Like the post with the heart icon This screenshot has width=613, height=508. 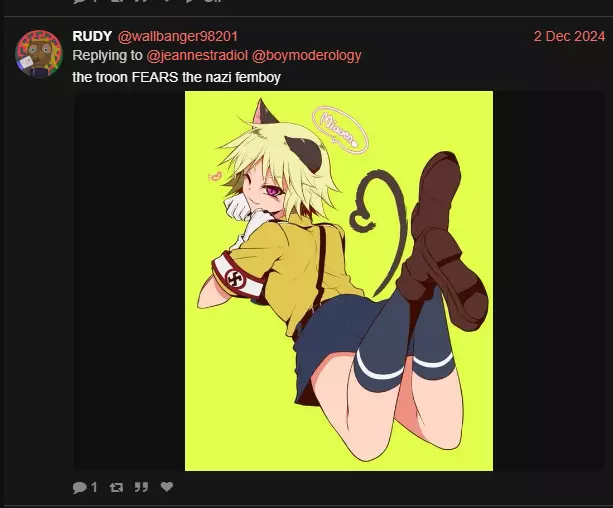pos(167,486)
